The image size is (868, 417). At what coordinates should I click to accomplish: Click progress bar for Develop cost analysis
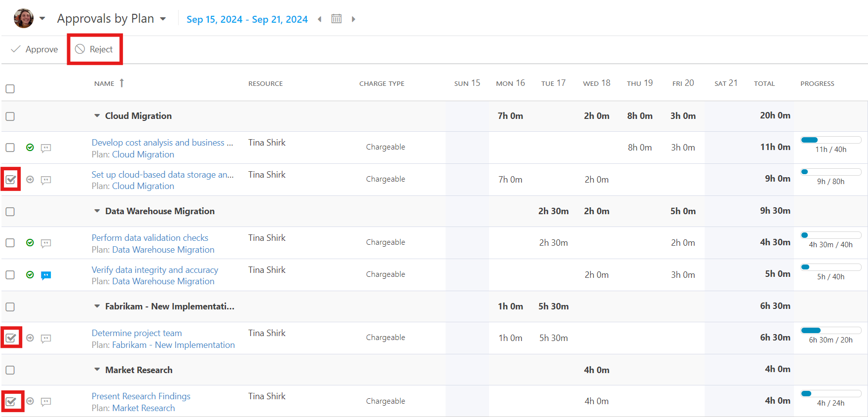coord(831,140)
